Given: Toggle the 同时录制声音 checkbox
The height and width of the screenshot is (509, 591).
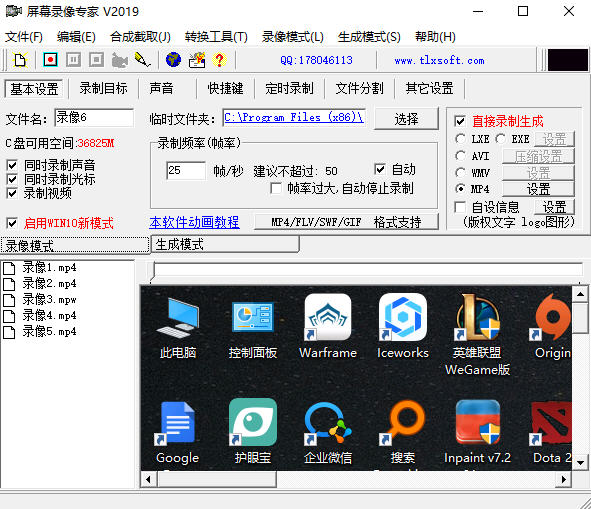Looking at the screenshot, I should pos(12,165).
